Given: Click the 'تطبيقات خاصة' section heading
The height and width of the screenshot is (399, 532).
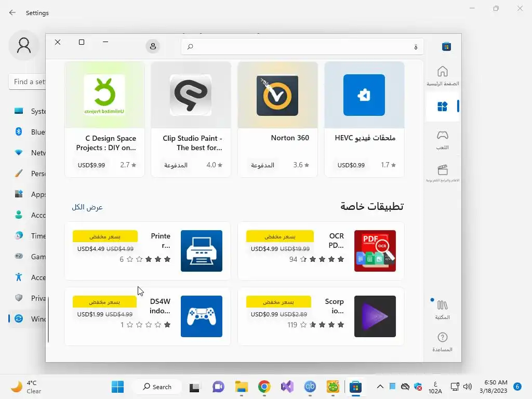Looking at the screenshot, I should click(372, 206).
